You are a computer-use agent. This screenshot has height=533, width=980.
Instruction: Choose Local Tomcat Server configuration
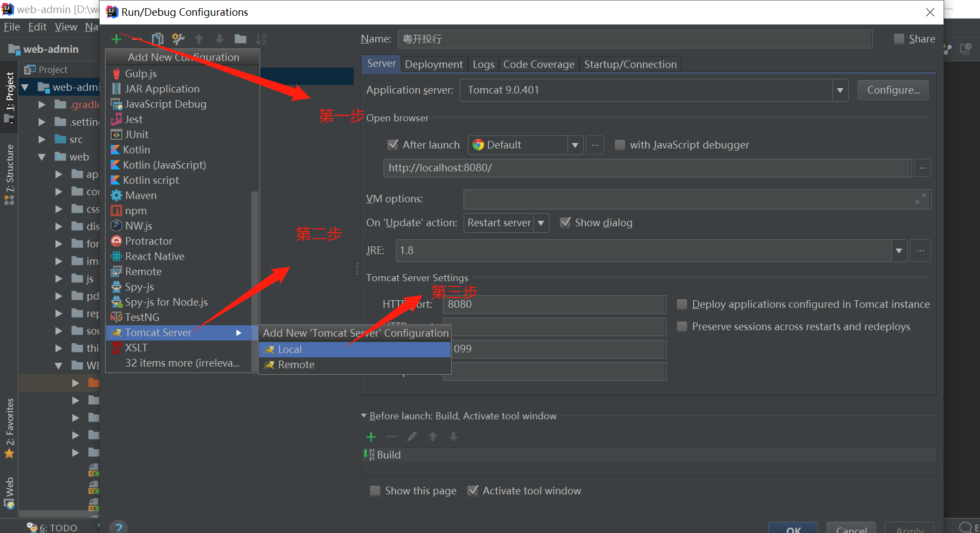tap(355, 349)
